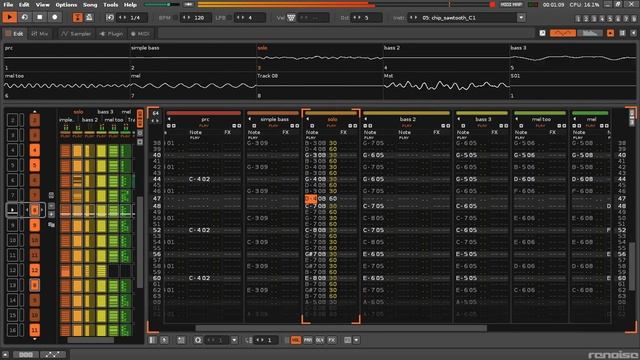Click the keyboard velocity icon
This screenshot has width=640, height=360.
[x=291, y=18]
